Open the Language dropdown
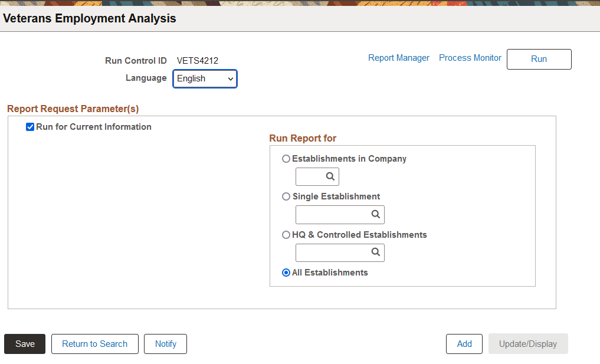Viewport: 600px width, 364px height. click(x=205, y=78)
